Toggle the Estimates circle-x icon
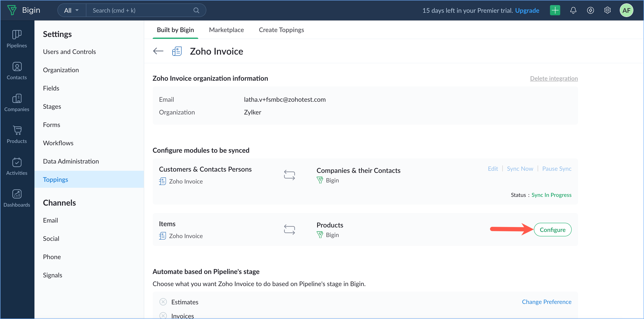This screenshot has width=644, height=319. 163,302
